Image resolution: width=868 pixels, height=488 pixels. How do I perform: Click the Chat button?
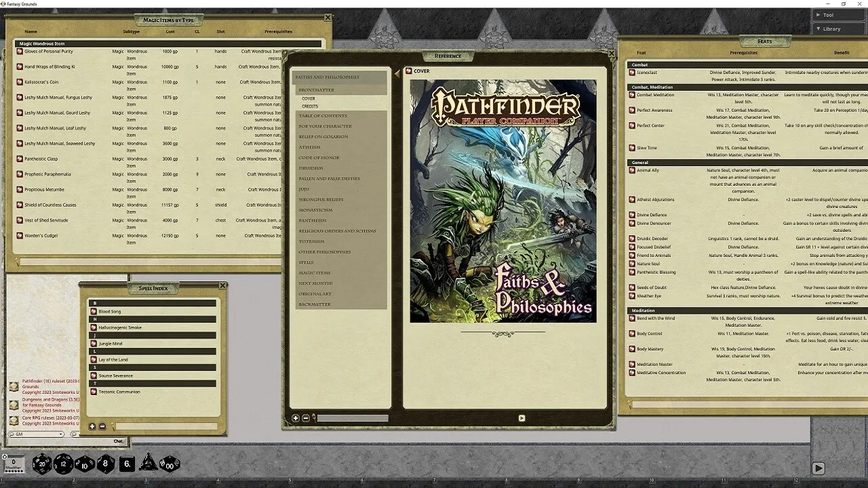(x=119, y=441)
